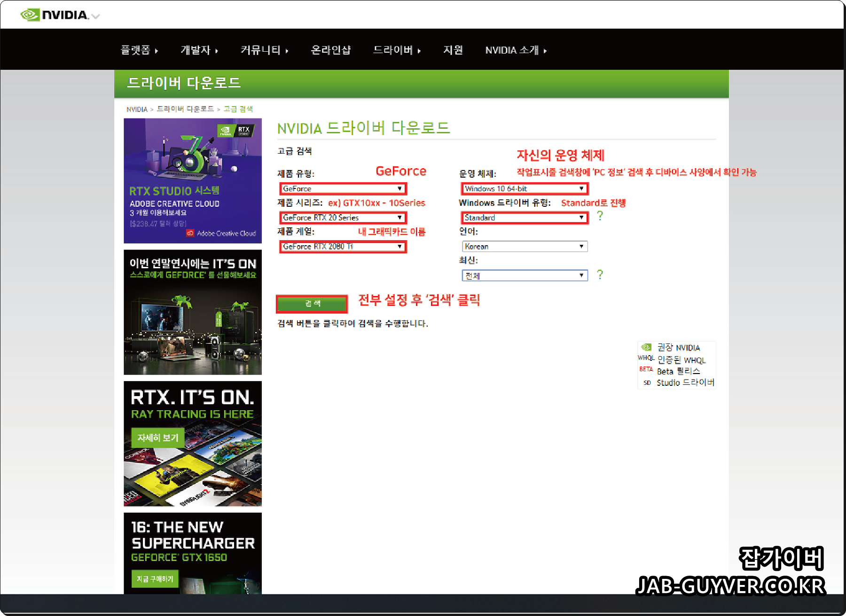The width and height of the screenshot is (846, 616).
Task: Open the 제품 계열 dropdown showing GeForce RTX 2080 Ti
Action: coord(343,246)
